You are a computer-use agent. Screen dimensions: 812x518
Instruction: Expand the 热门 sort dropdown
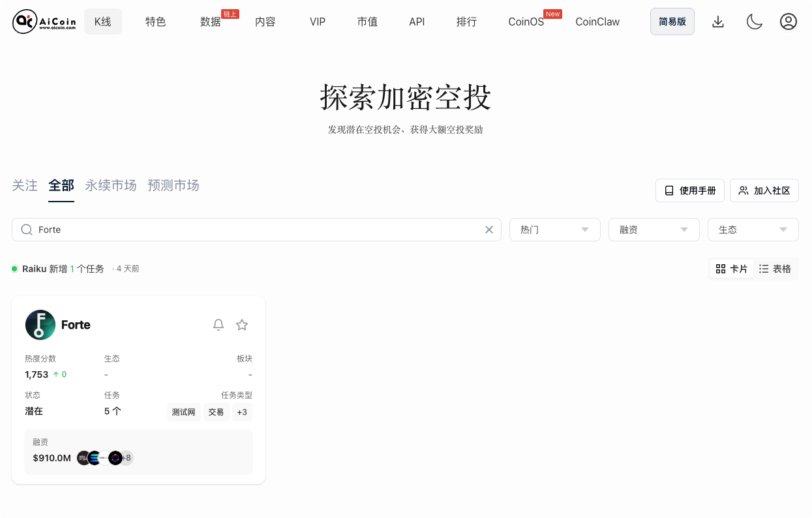coord(555,230)
